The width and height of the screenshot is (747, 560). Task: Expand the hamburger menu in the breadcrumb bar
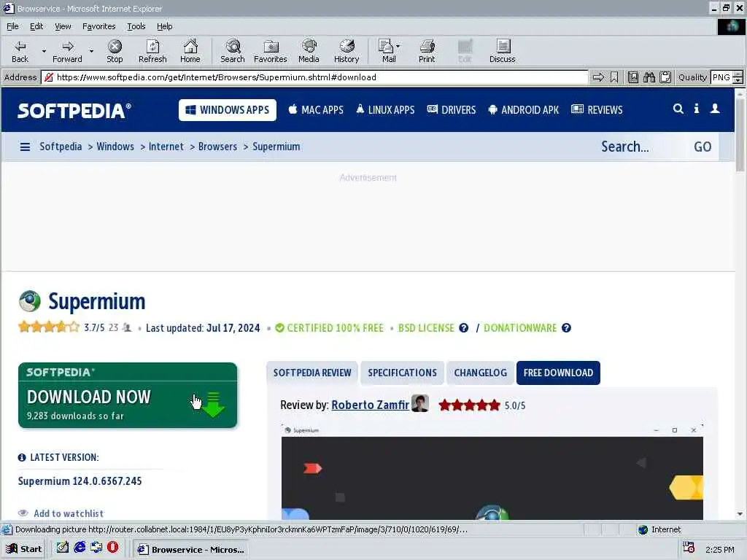click(25, 147)
